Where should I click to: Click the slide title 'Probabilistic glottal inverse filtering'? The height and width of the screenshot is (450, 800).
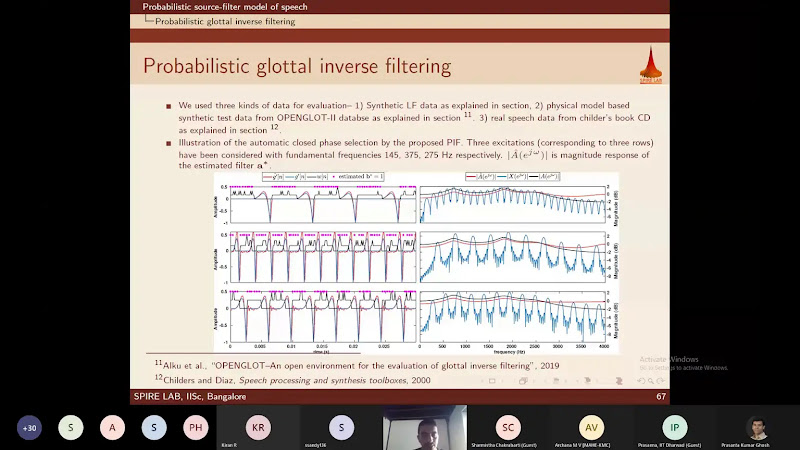pos(297,66)
